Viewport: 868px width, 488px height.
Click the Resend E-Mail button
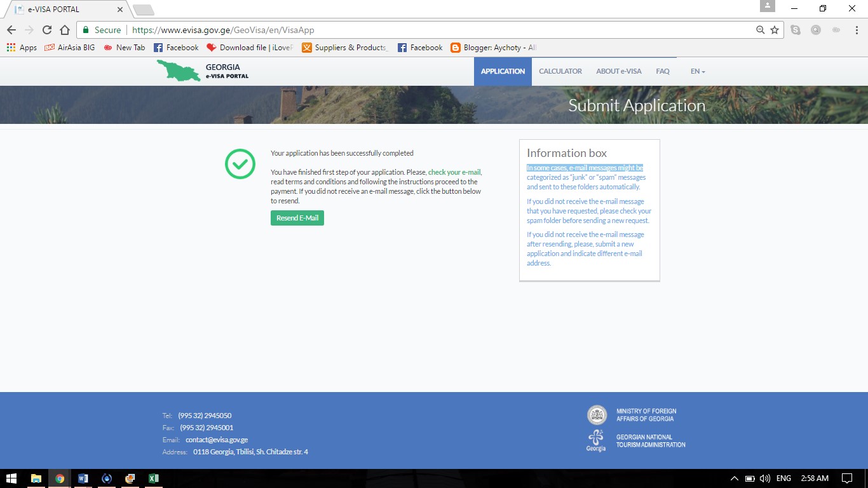(297, 218)
